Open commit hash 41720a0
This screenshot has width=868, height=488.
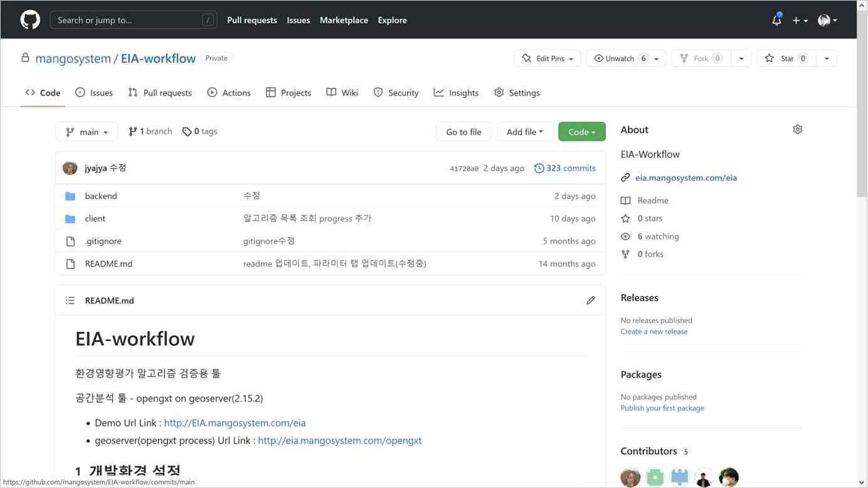[x=464, y=169]
